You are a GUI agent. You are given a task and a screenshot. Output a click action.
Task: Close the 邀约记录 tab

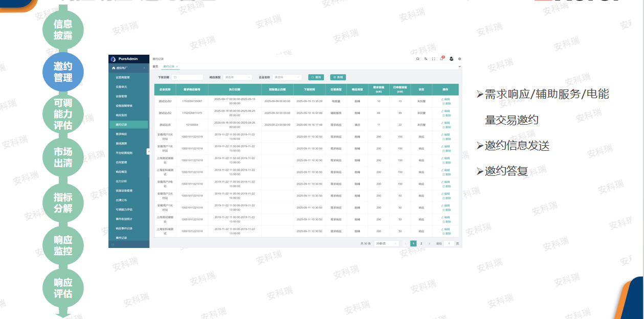click(177, 66)
